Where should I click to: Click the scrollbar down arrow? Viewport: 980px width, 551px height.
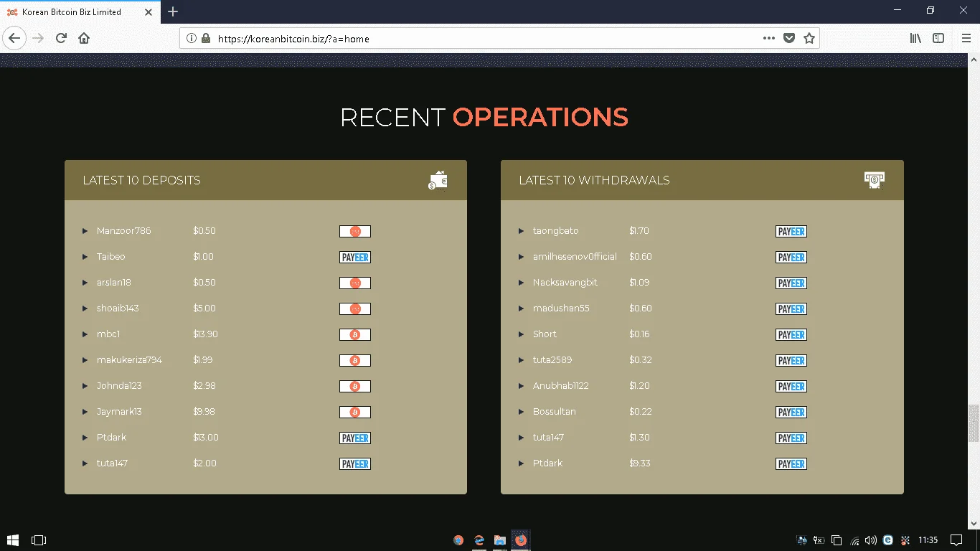point(974,523)
